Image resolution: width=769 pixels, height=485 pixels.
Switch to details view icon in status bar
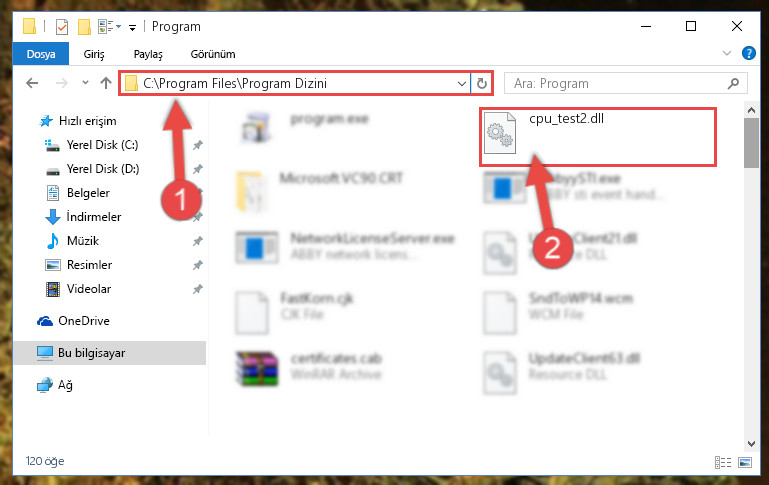[722, 462]
